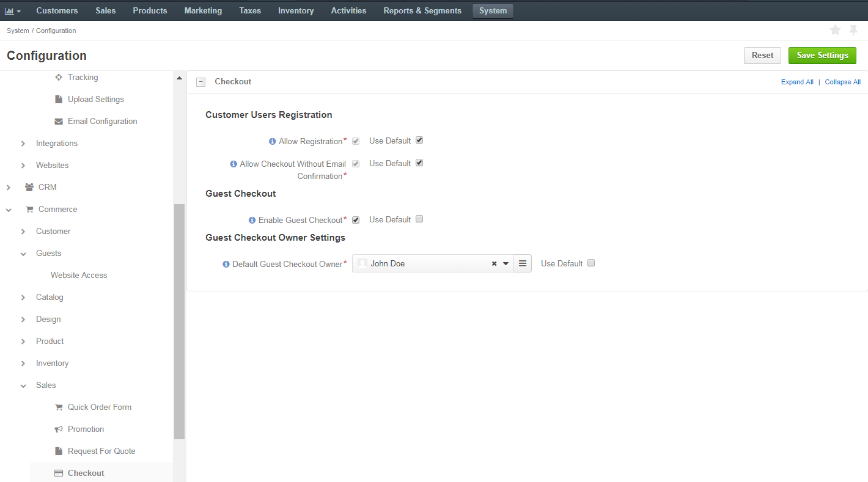Collapse the Commerce tree node
Viewport: 868px width, 482px height.
pos(9,209)
